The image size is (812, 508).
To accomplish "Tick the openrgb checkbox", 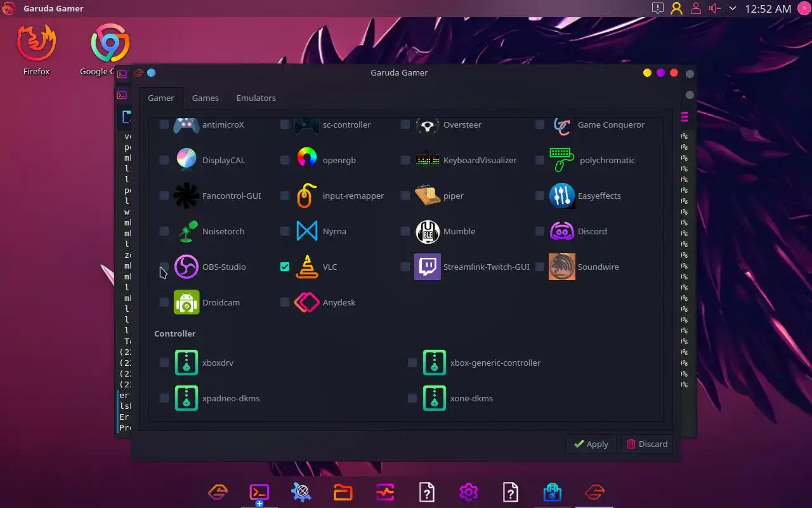I will [x=285, y=160].
